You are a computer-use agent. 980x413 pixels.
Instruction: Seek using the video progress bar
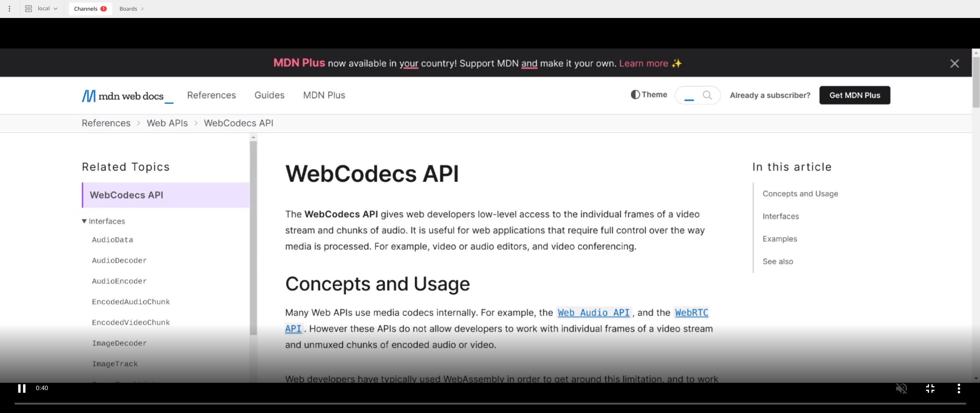tap(490, 403)
